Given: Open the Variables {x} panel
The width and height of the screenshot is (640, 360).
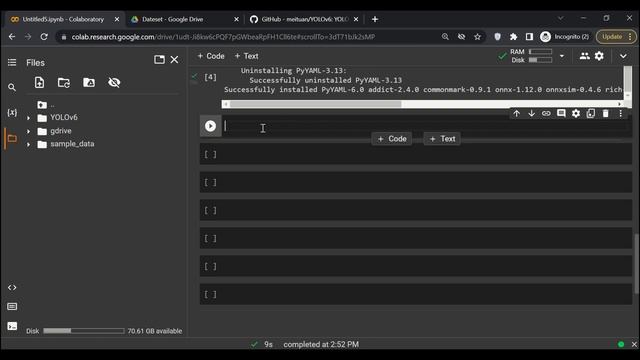Looking at the screenshot, I should [12, 112].
